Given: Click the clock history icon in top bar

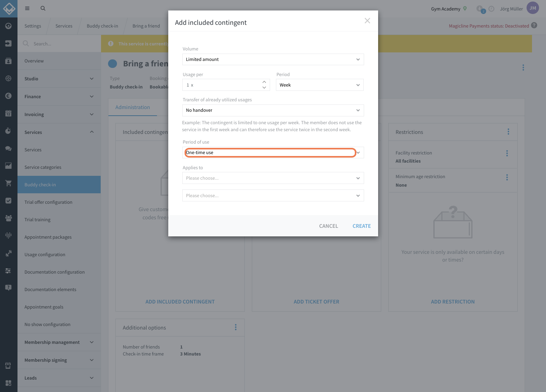Looking at the screenshot, I should click(492, 9).
